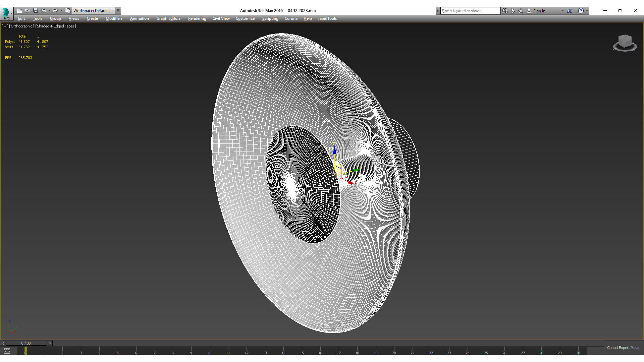Screen dimensions: 644x362
Task: Open the rapidTools menu
Action: 327,18
